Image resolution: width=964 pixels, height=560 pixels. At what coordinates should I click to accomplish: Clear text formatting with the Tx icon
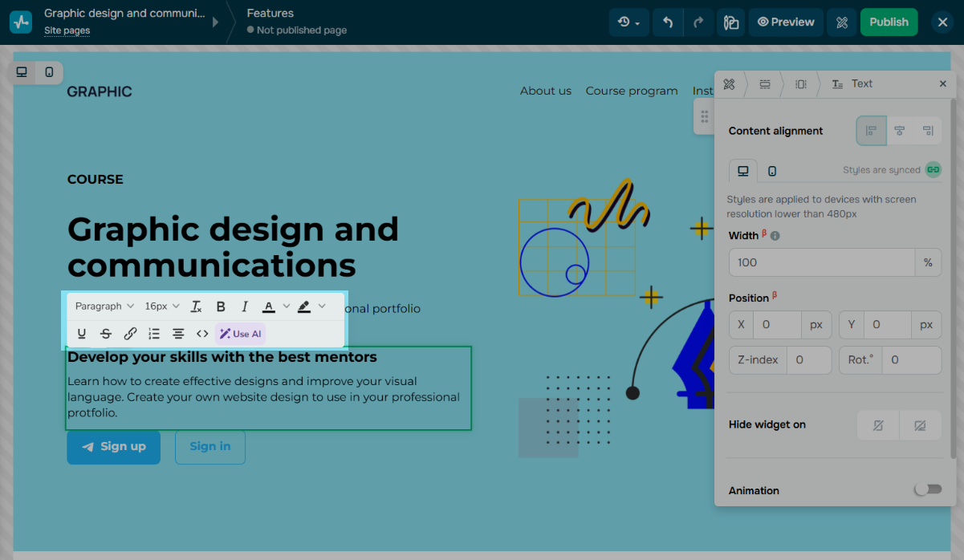point(197,306)
